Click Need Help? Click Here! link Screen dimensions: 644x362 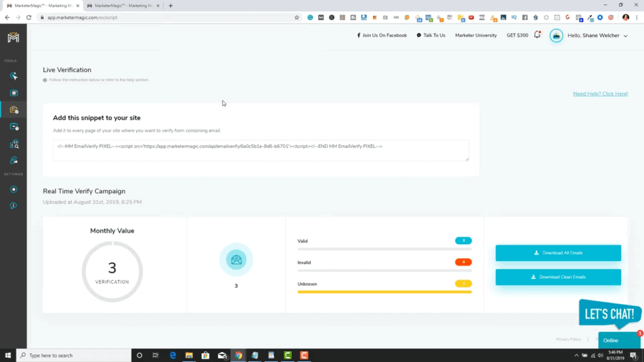click(600, 94)
